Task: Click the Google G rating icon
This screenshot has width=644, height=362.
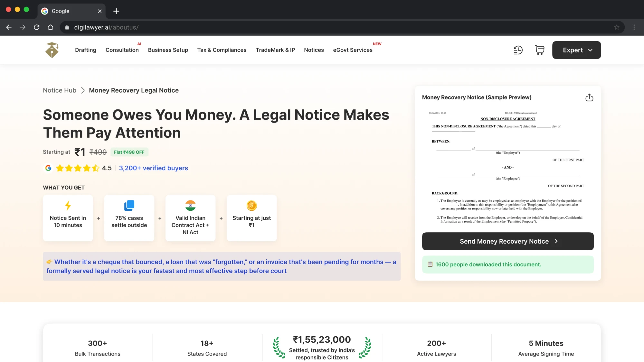Action: 48,168
